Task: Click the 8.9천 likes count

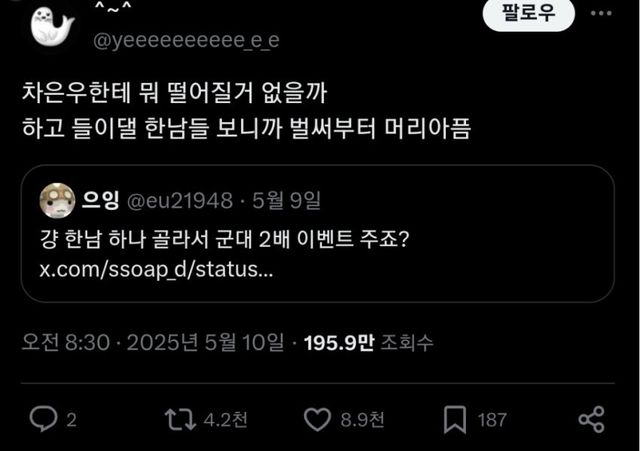Action: click(362, 420)
